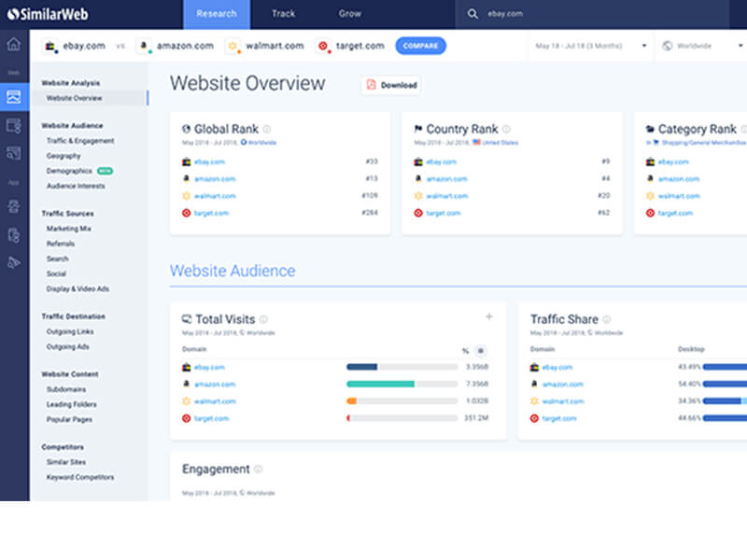Open the second App section rail icon
Image resolution: width=747 pixels, height=560 pixels.
click(x=14, y=235)
